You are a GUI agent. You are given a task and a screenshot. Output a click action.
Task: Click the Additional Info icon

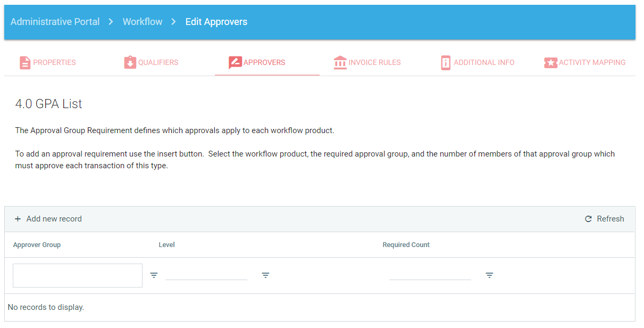click(446, 63)
